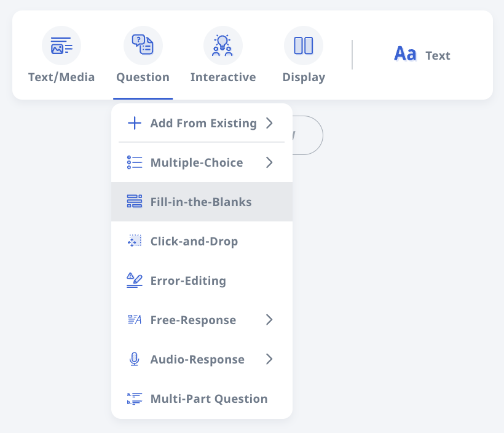
Task: Expand the Audio-Response submenu arrow
Action: [269, 359]
